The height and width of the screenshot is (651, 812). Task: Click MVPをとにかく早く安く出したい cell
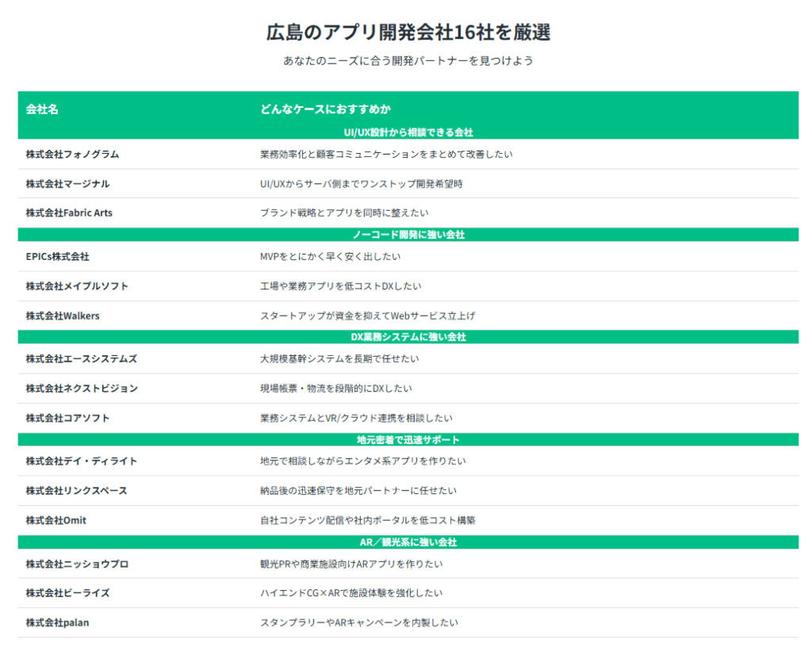(x=331, y=257)
